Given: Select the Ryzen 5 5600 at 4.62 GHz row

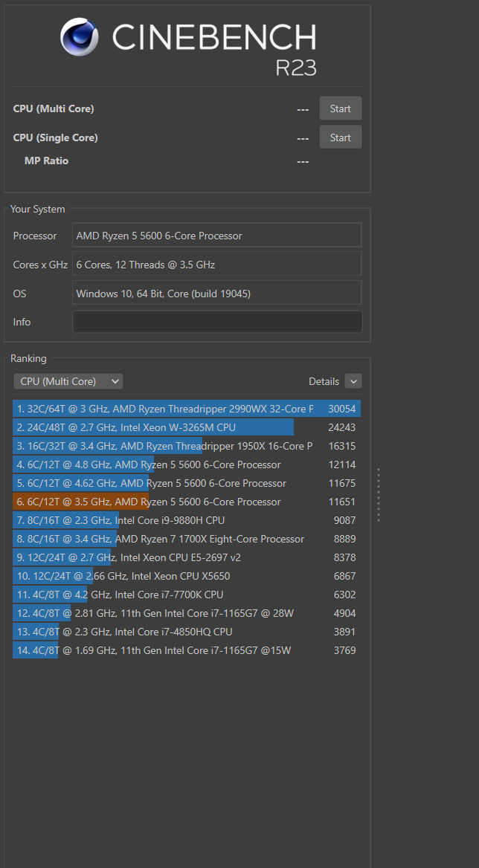Looking at the screenshot, I should tap(187, 483).
